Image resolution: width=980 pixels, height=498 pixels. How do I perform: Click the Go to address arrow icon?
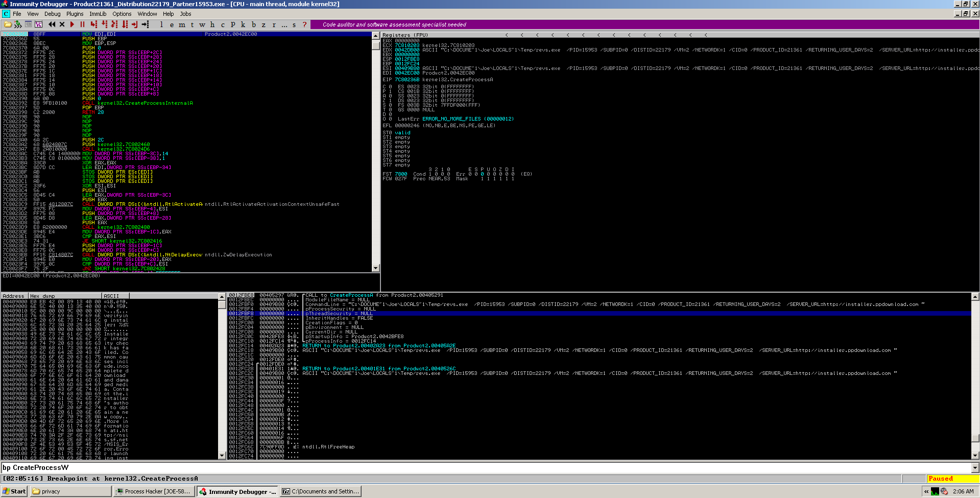pyautogui.click(x=145, y=25)
